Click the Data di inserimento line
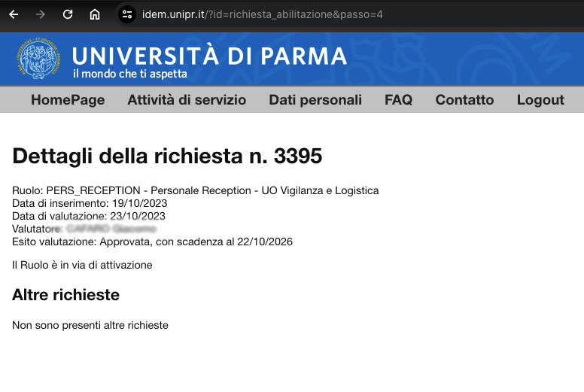The image size is (584, 392). click(x=90, y=203)
